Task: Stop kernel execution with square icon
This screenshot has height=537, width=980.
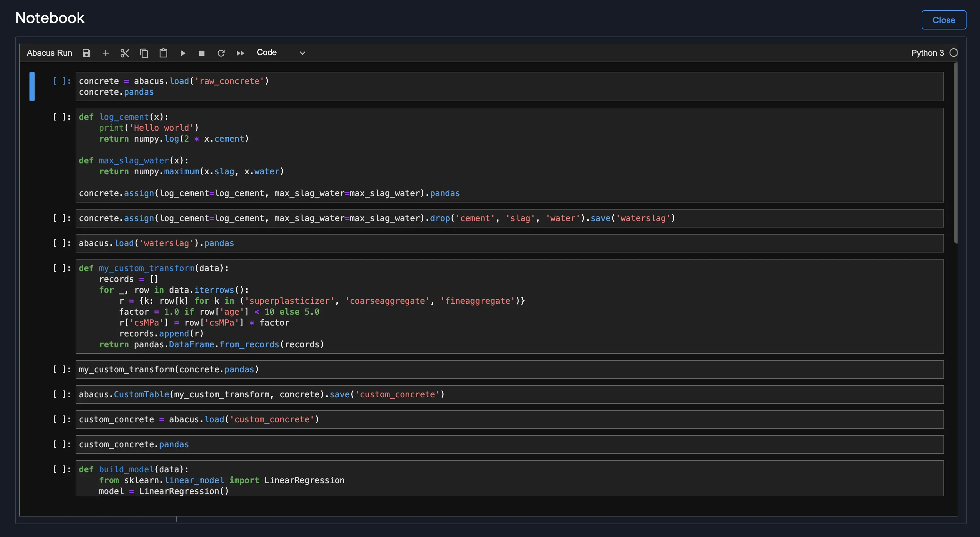Action: (202, 53)
